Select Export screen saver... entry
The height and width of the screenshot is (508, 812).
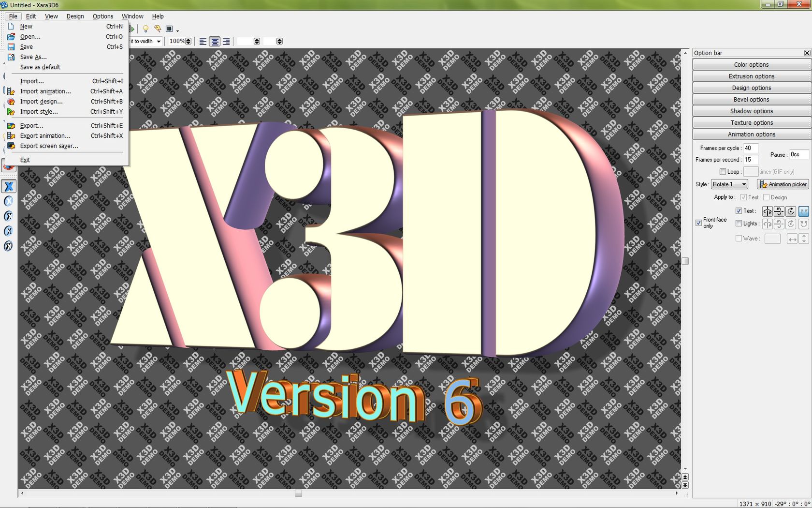pos(66,146)
